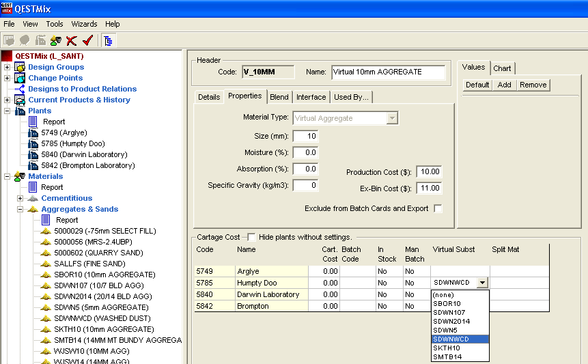The height and width of the screenshot is (364, 588).
Task: Click the red X toolbar icon
Action: click(72, 41)
